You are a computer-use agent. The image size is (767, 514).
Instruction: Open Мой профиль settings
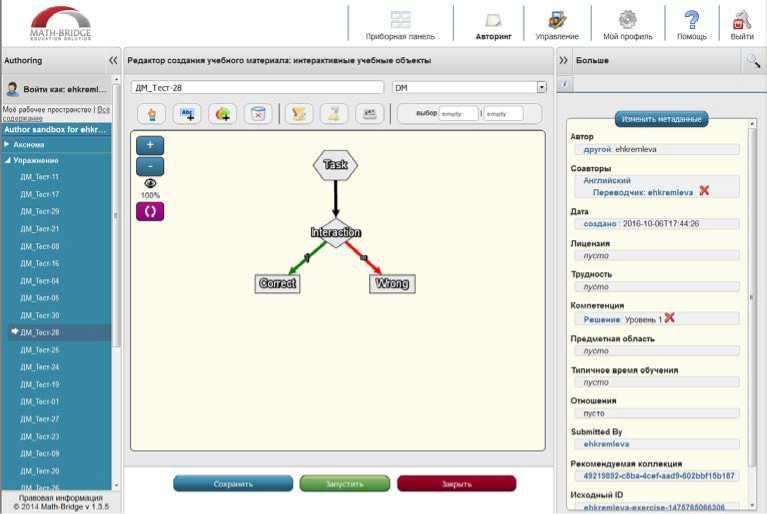coord(628,24)
